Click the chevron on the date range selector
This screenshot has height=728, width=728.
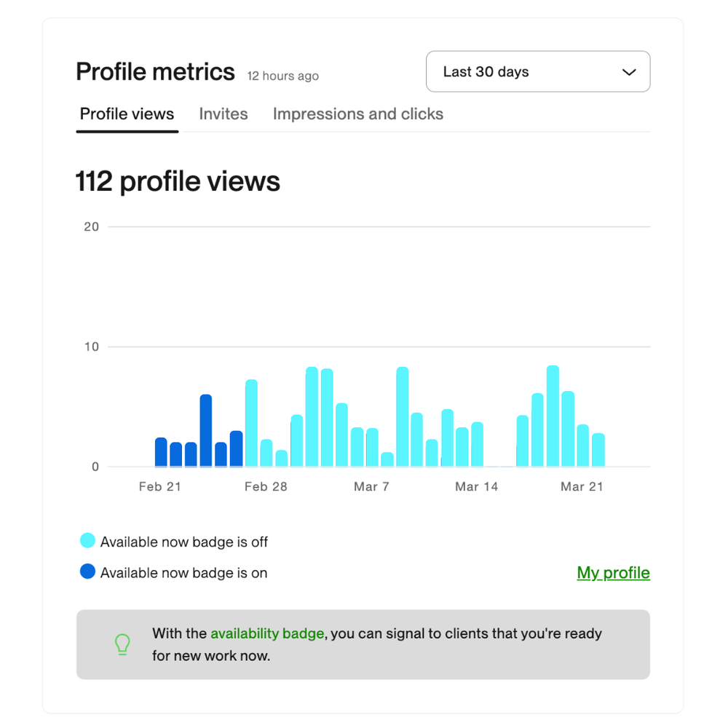pyautogui.click(x=628, y=71)
